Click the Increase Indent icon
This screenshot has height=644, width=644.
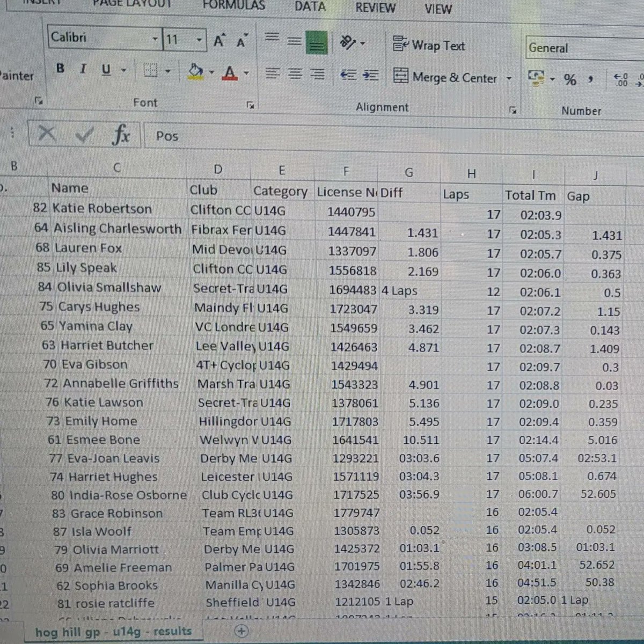click(x=370, y=76)
